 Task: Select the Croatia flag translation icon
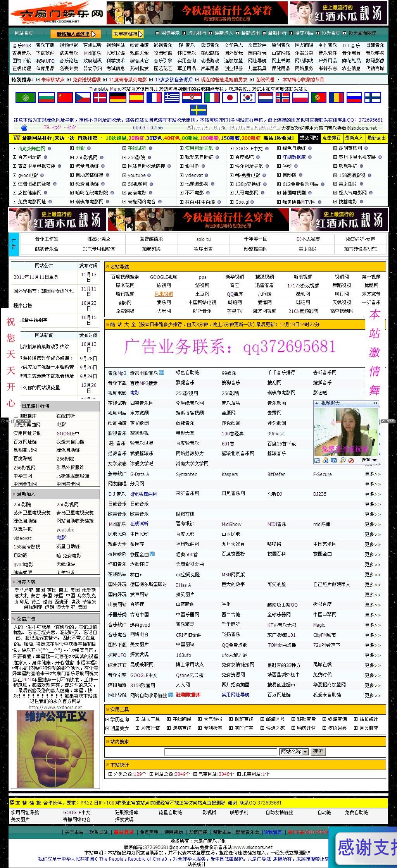click(x=192, y=98)
